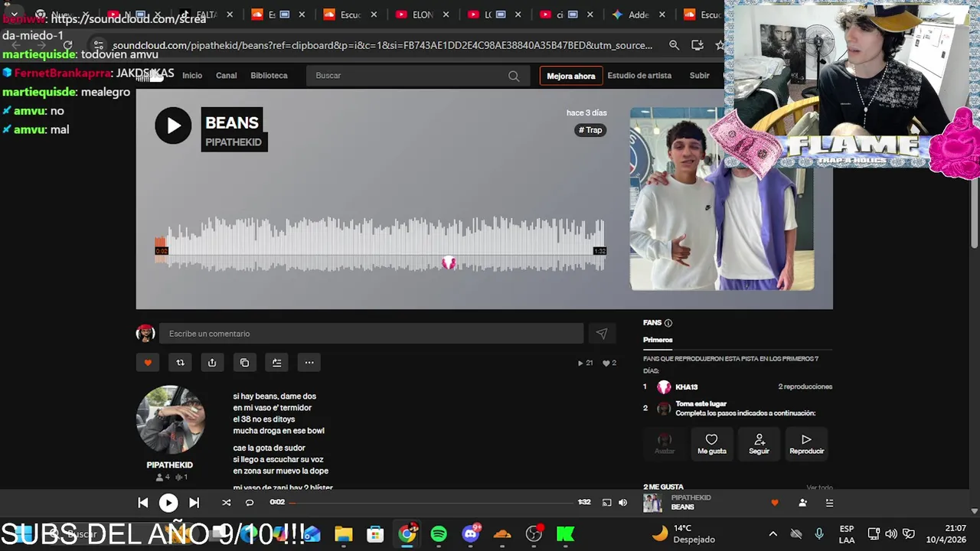Open the browser tab search chevron
The width and height of the screenshot is (980, 551).
pyautogui.click(x=14, y=15)
